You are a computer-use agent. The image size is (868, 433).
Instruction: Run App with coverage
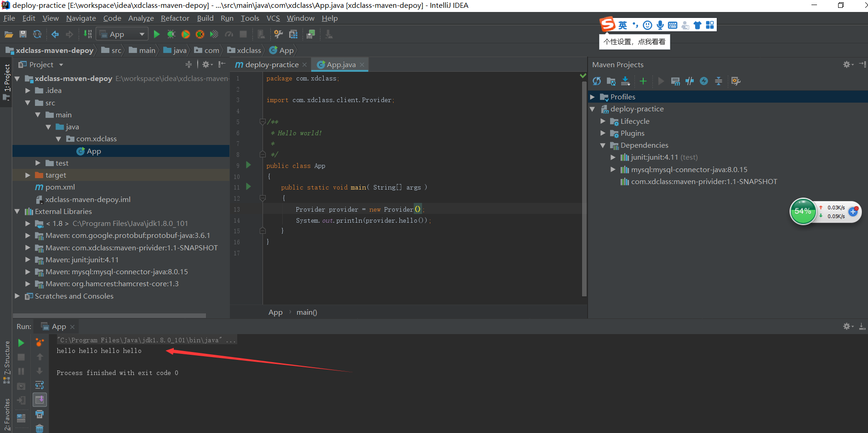point(185,34)
